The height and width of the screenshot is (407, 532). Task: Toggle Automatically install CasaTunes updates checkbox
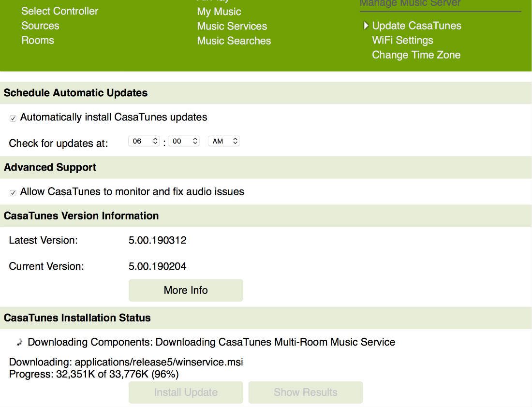pyautogui.click(x=13, y=118)
